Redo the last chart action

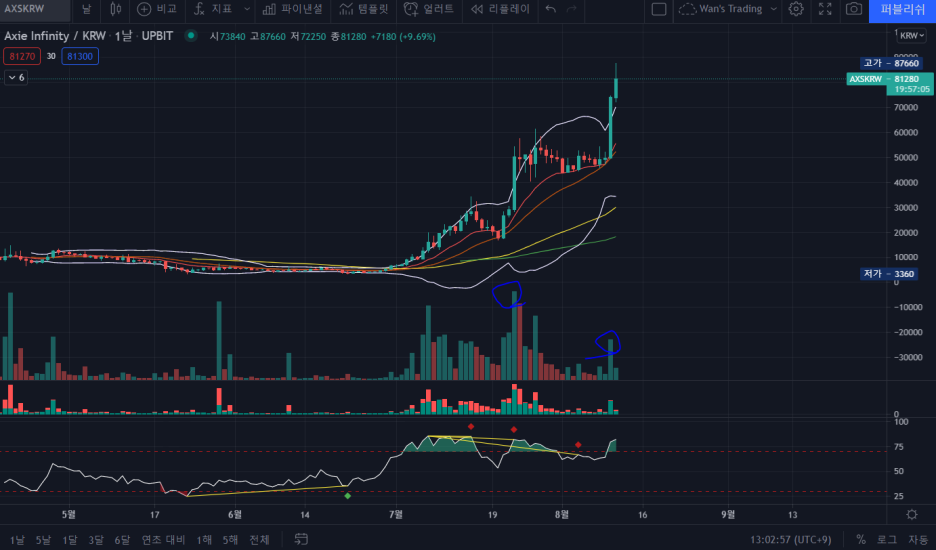571,9
